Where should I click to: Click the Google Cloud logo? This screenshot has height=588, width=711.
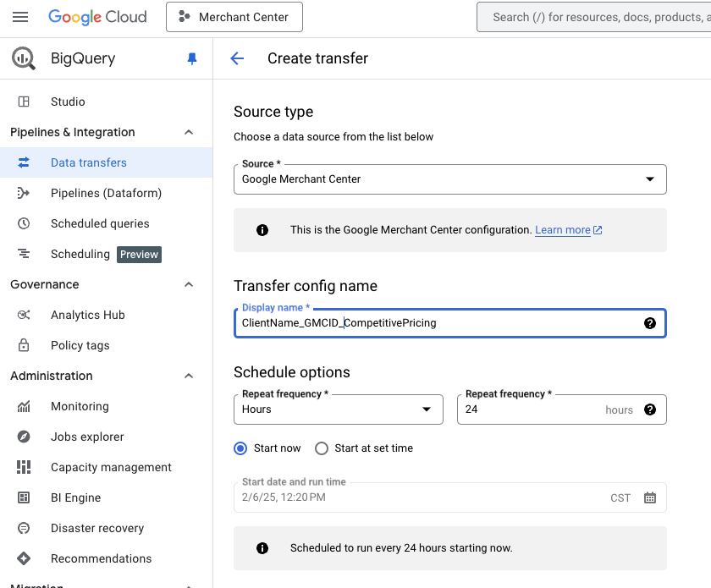click(x=97, y=17)
